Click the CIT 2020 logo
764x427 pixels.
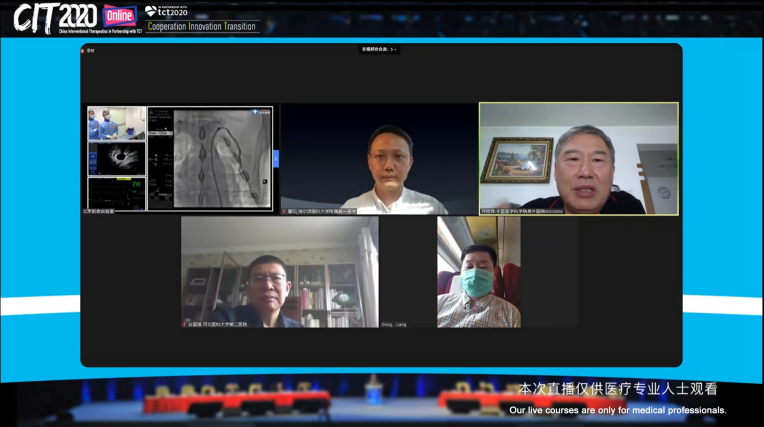pos(55,17)
